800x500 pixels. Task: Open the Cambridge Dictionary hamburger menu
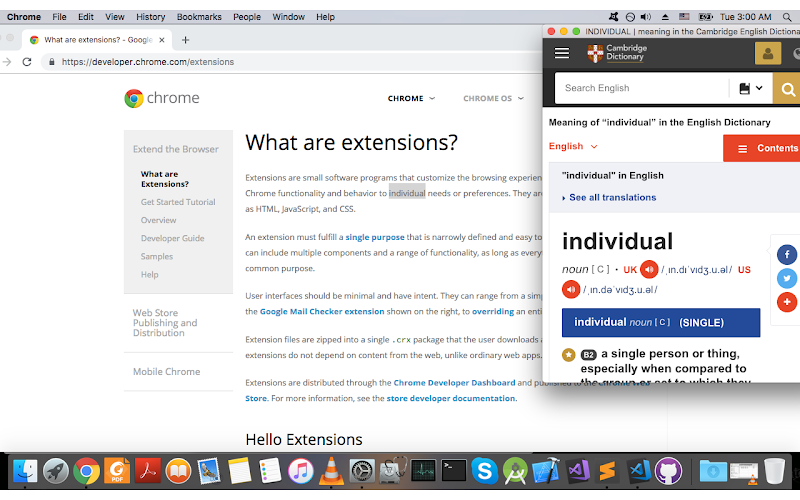562,53
